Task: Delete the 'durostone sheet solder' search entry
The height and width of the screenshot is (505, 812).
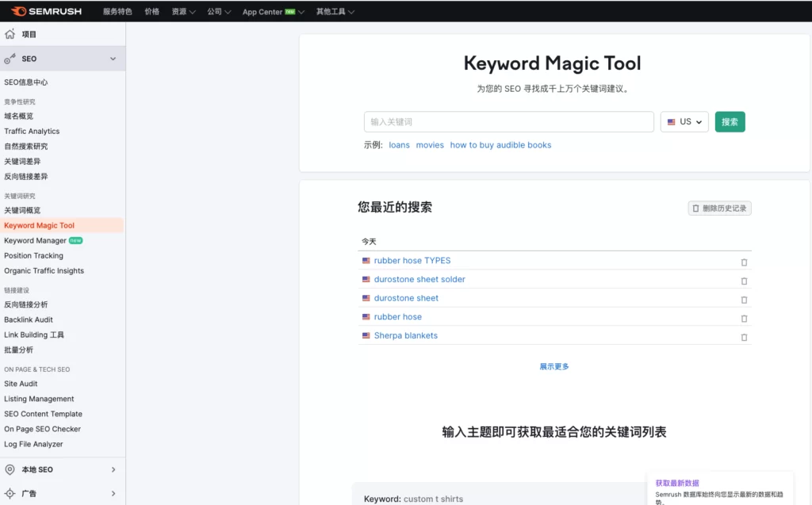Action: (744, 281)
